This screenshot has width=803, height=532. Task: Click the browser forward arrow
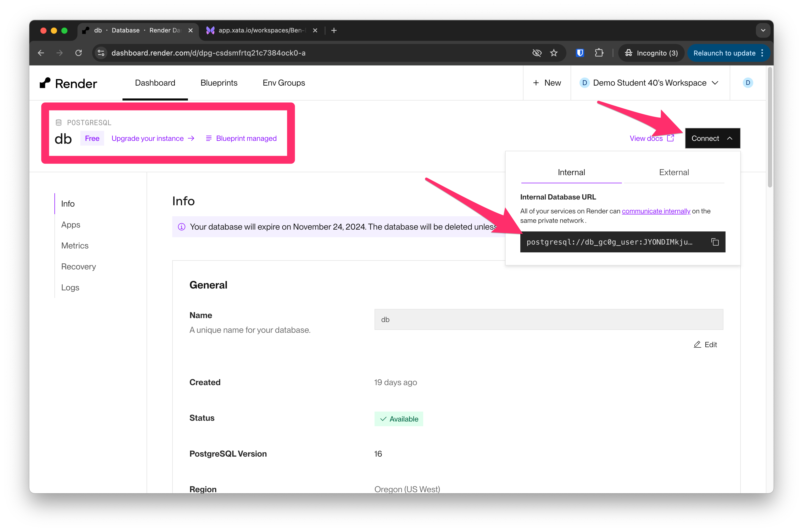[60, 53]
